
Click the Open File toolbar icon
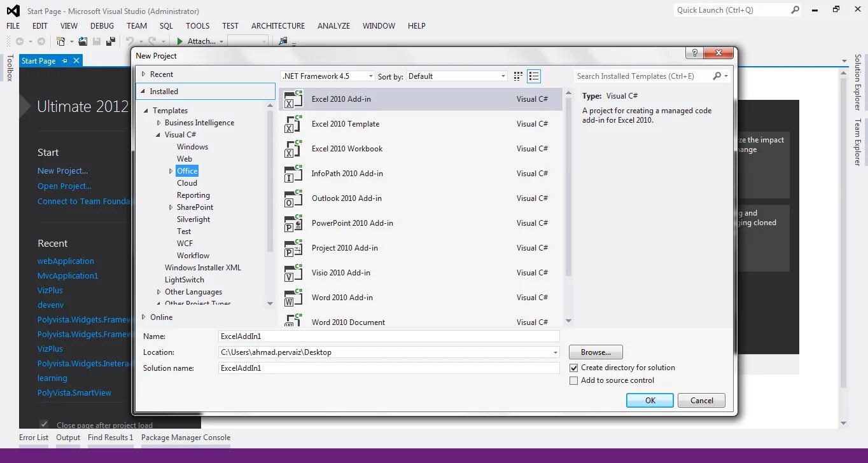[83, 41]
